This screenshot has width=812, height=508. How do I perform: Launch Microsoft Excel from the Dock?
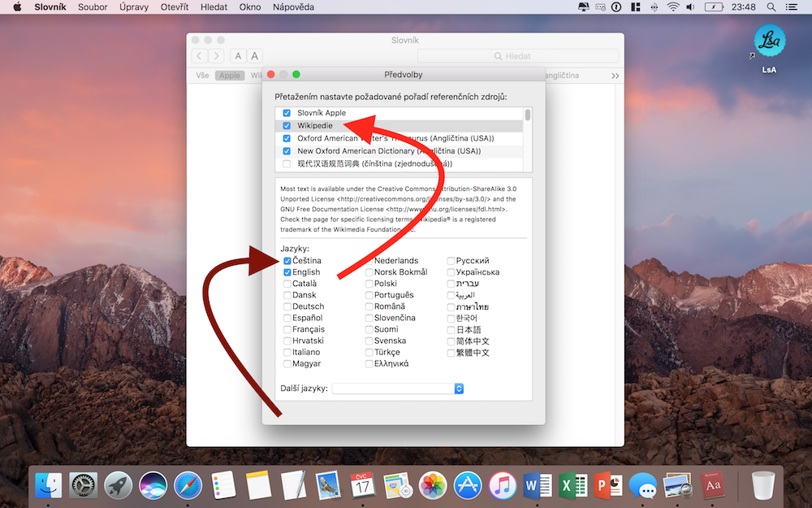coord(572,486)
